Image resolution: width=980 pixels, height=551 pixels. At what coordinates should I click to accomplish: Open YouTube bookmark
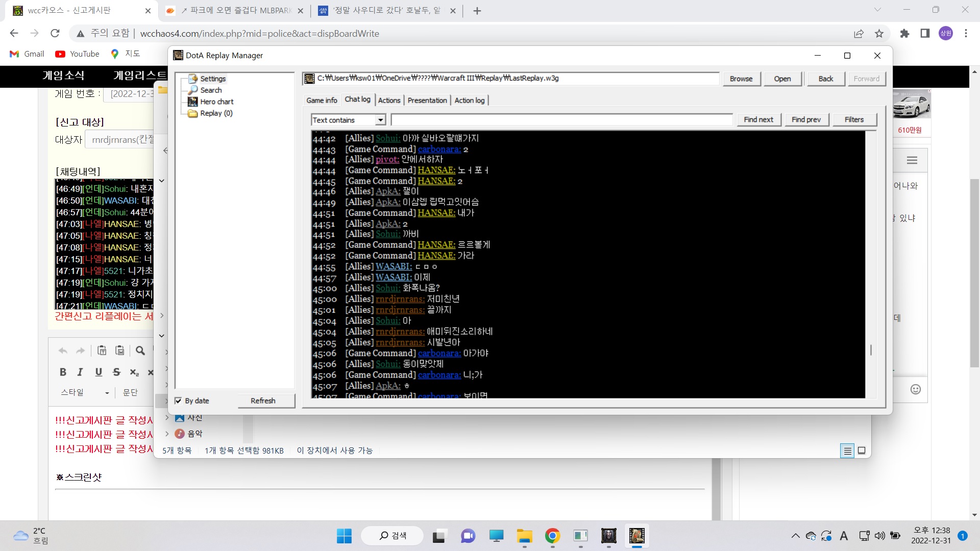pos(78,54)
